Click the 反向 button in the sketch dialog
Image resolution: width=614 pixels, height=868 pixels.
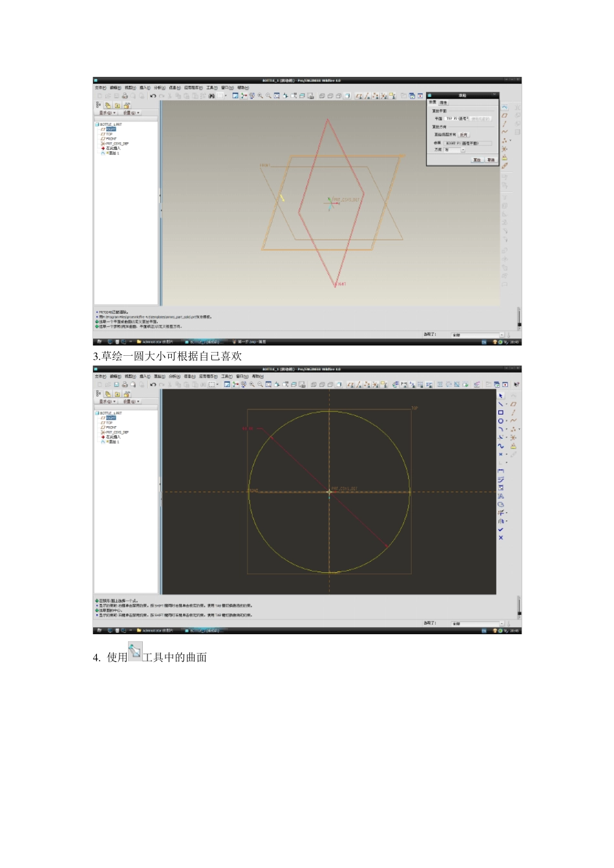[x=463, y=134]
